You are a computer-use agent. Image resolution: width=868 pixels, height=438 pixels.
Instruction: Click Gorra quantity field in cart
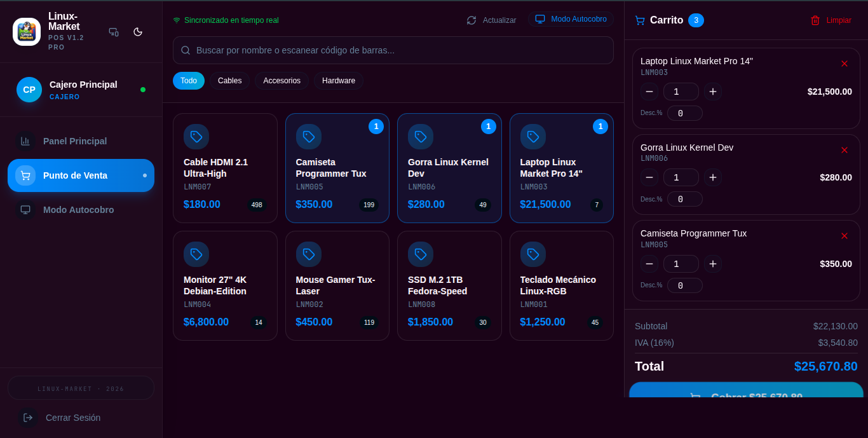(681, 177)
